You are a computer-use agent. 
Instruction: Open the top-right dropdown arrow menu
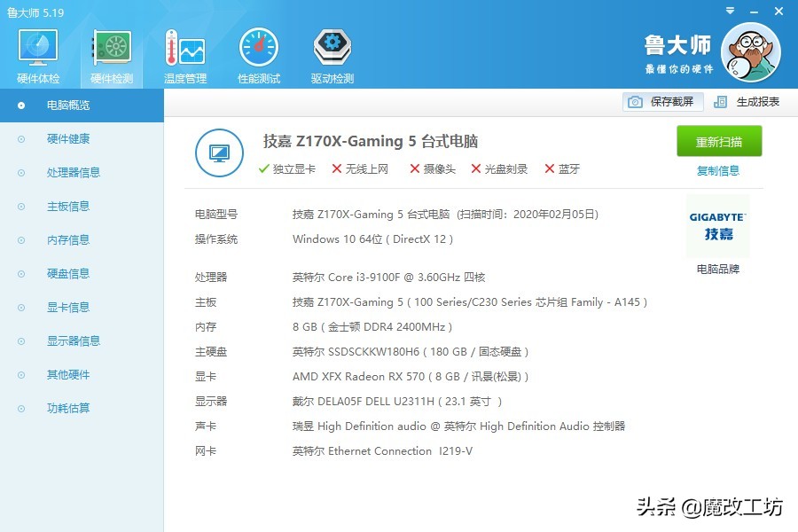[x=729, y=12]
